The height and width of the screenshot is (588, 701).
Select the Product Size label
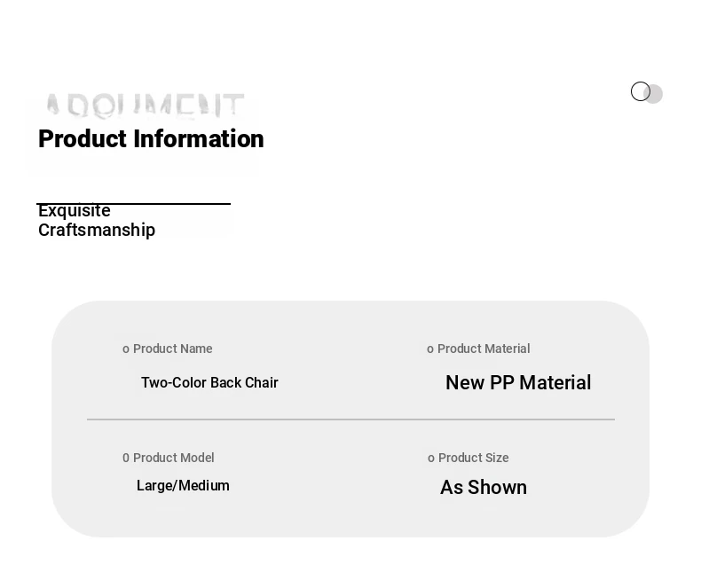474,459
